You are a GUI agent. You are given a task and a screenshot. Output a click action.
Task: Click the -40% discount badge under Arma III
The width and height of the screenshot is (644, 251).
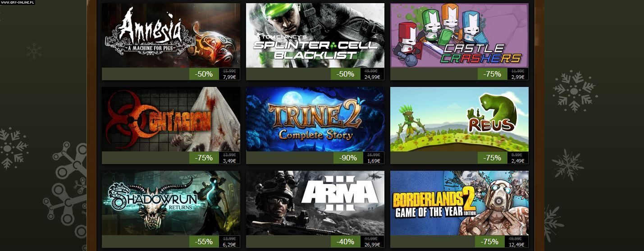click(346, 242)
